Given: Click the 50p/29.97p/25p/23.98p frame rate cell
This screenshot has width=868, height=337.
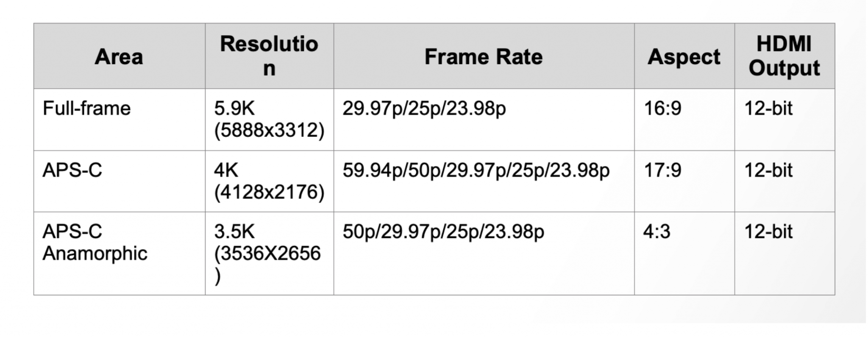Looking at the screenshot, I should 443,232.
